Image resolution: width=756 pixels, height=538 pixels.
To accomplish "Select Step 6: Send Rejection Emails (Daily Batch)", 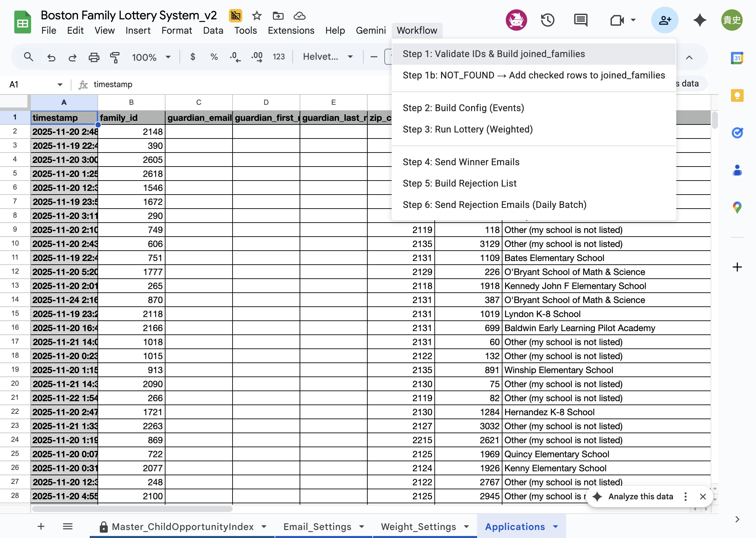I will 534,205.
